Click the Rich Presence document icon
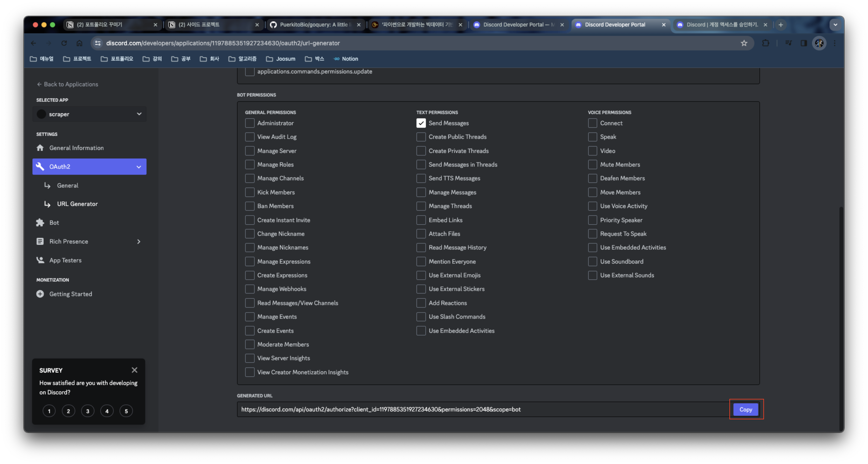 coord(40,241)
